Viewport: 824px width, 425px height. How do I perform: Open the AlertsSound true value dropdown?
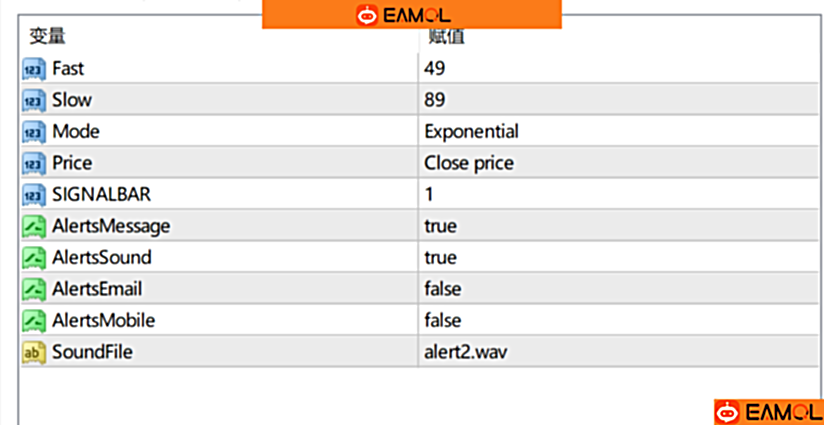pos(440,257)
